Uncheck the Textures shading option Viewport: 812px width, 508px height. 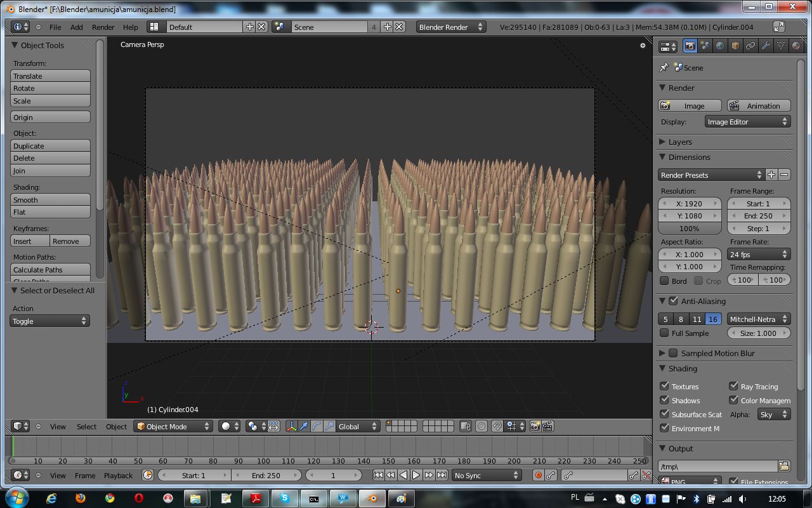click(x=664, y=386)
